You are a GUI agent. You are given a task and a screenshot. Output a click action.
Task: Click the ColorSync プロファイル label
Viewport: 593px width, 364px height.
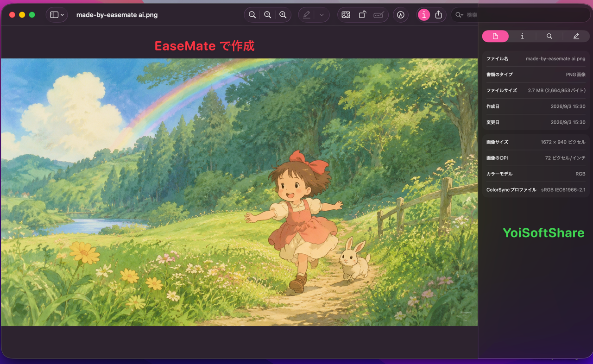(x=511, y=190)
